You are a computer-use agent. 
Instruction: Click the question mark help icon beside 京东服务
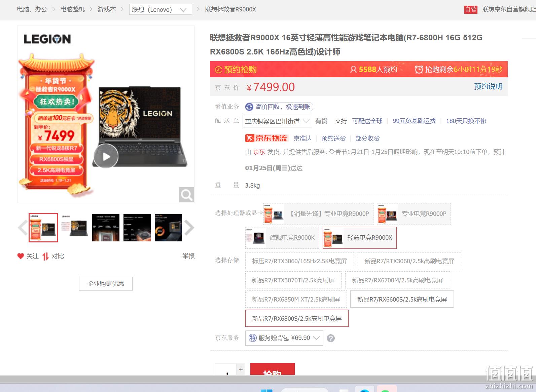point(331,338)
